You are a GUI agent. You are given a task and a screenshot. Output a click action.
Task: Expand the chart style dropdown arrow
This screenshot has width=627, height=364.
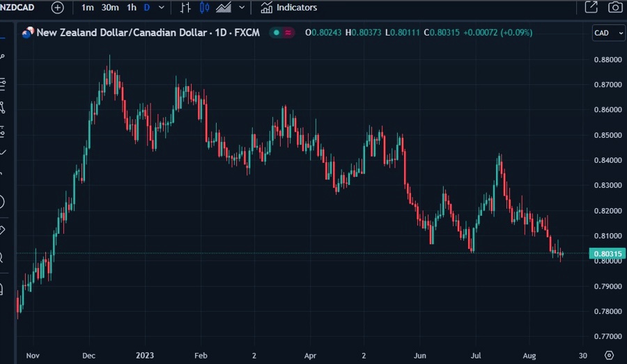[242, 8]
